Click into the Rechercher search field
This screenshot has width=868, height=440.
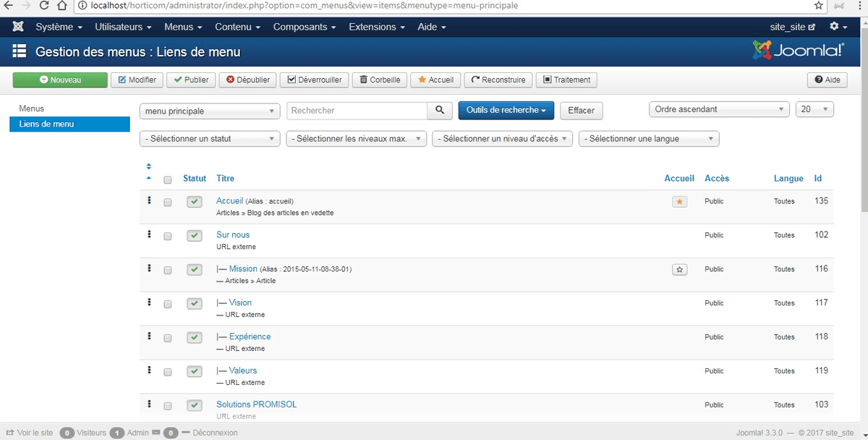click(x=357, y=111)
